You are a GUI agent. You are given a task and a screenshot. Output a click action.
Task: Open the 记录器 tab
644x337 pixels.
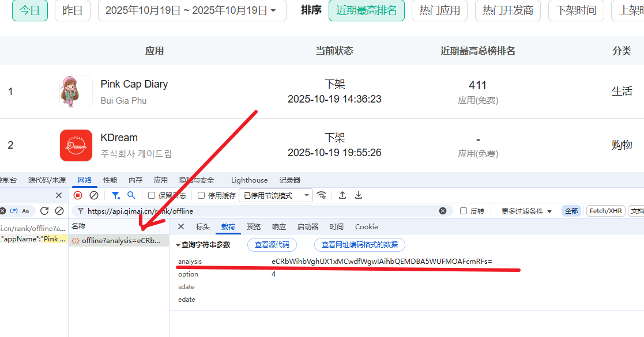[x=290, y=180]
